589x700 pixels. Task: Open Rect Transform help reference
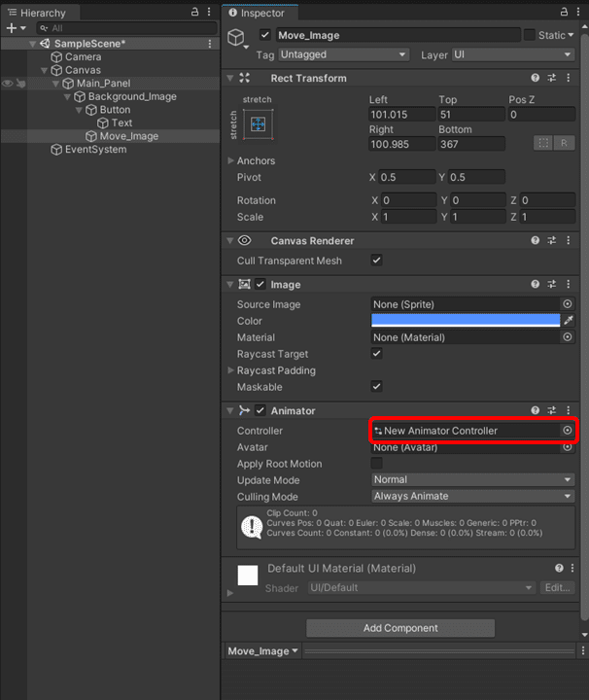click(536, 78)
